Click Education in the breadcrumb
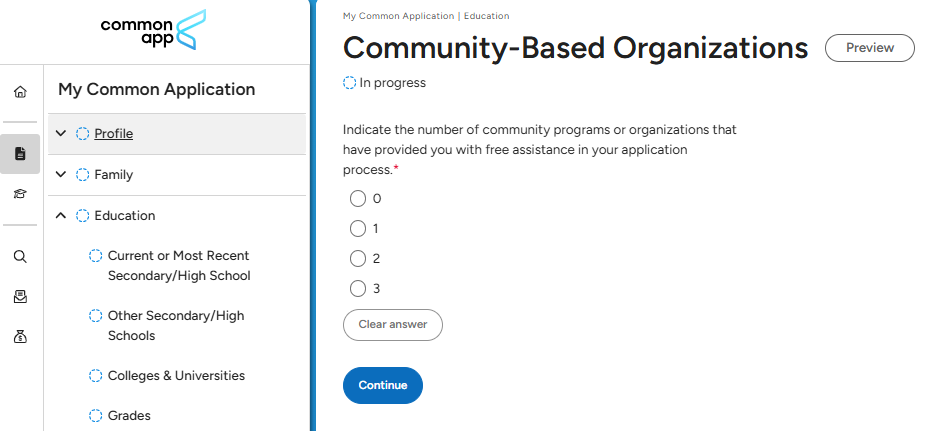 point(486,16)
